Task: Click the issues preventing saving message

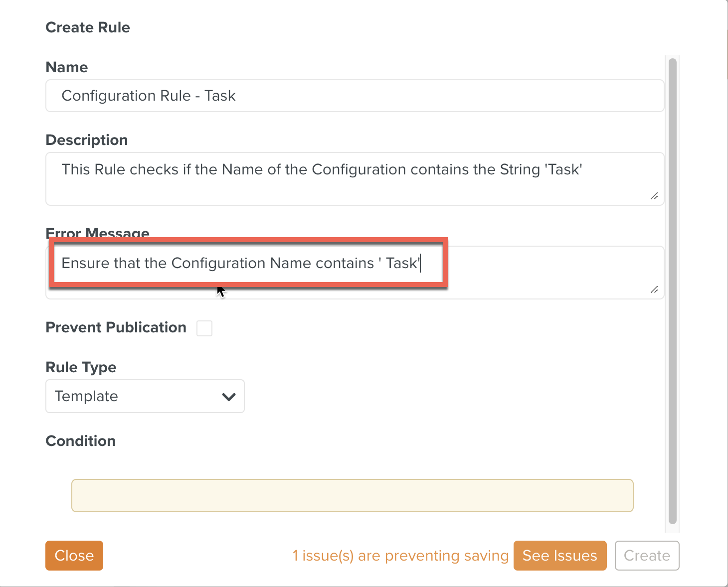Action: [x=400, y=555]
